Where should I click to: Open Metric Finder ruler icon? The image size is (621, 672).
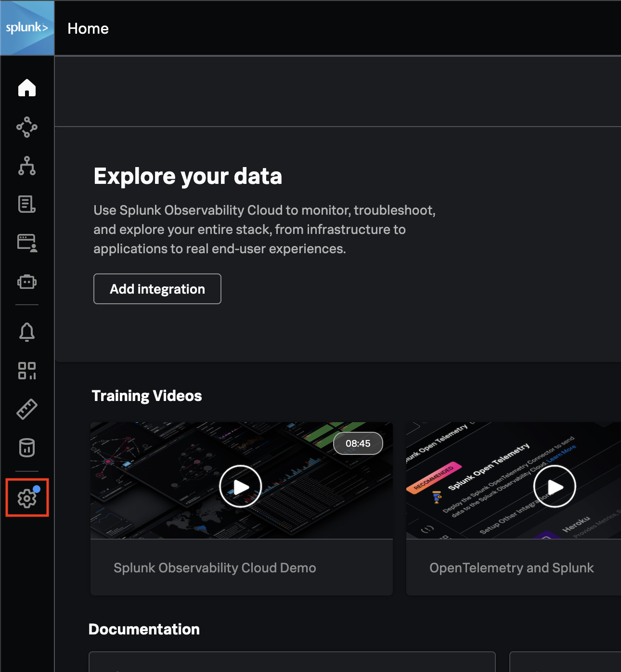pyautogui.click(x=27, y=409)
